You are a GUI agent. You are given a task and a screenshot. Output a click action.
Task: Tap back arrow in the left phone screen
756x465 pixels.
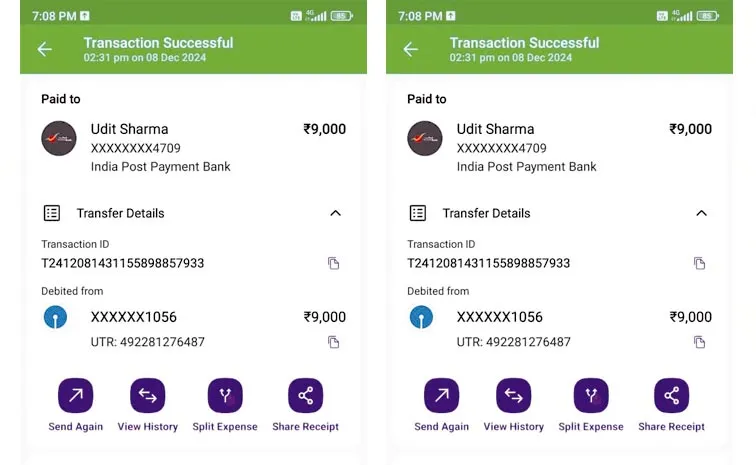tap(44, 49)
